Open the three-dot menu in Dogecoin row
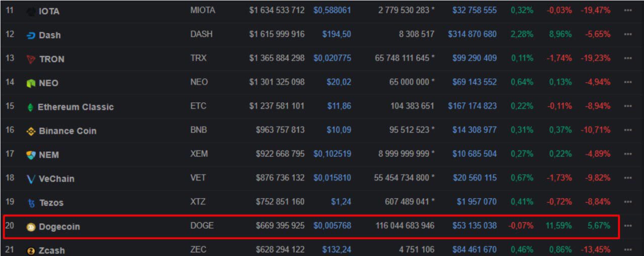The width and height of the screenshot is (644, 256). [627, 226]
